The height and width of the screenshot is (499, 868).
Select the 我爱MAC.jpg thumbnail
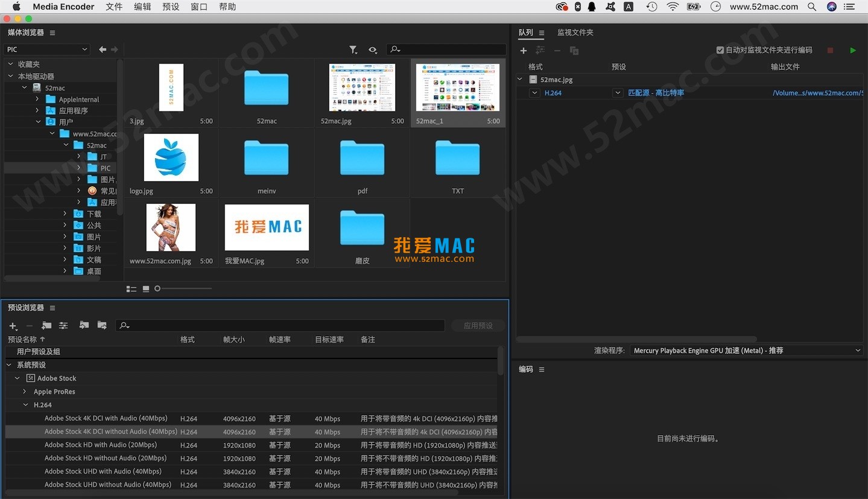coord(267,227)
